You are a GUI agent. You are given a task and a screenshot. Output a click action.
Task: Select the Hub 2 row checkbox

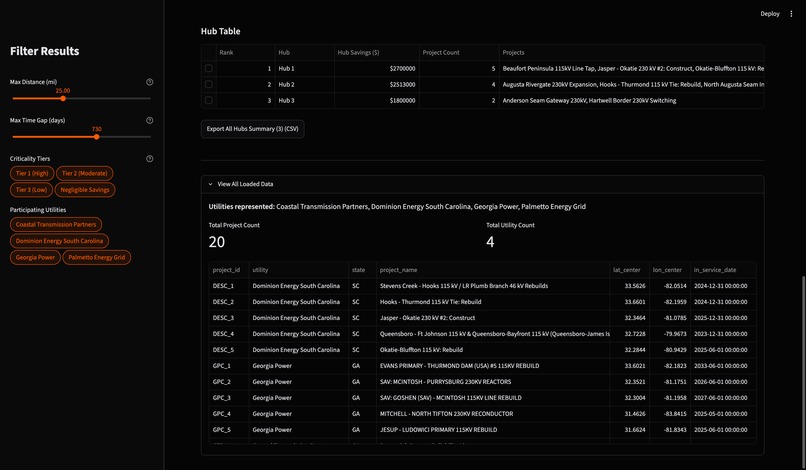[209, 84]
